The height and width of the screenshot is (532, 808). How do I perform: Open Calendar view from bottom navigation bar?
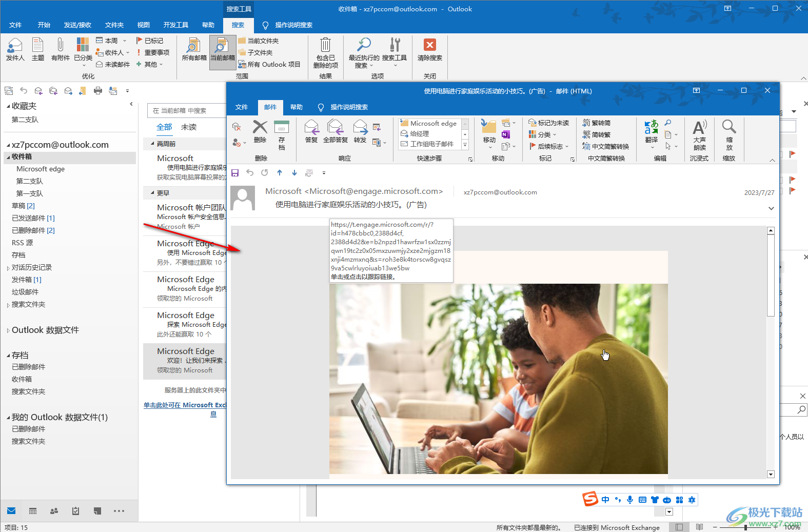click(x=33, y=511)
